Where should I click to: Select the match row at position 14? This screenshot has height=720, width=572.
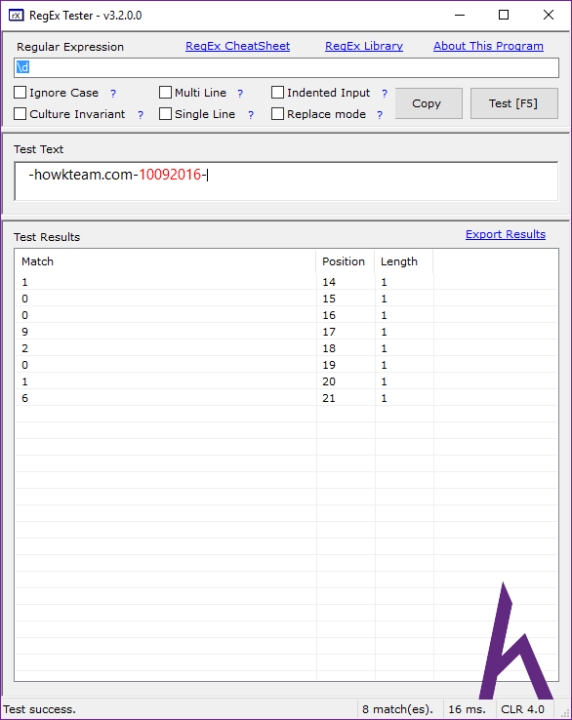click(286, 282)
